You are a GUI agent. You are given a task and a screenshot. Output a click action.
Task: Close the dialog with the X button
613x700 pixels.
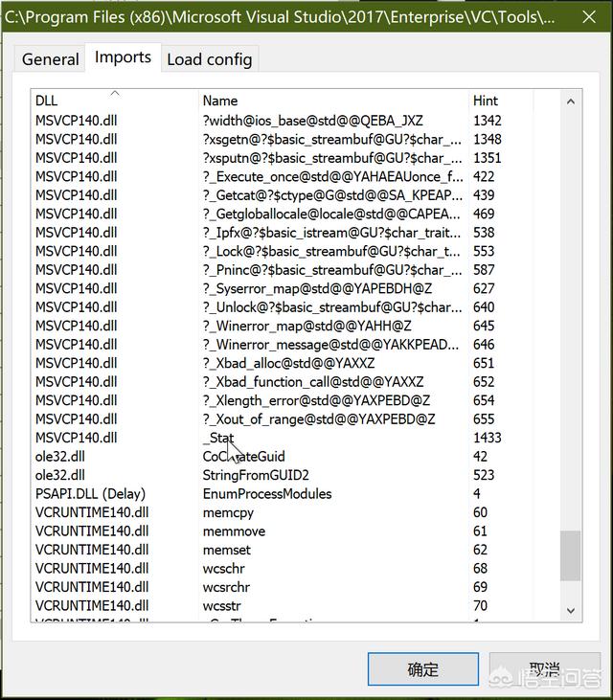pos(589,17)
